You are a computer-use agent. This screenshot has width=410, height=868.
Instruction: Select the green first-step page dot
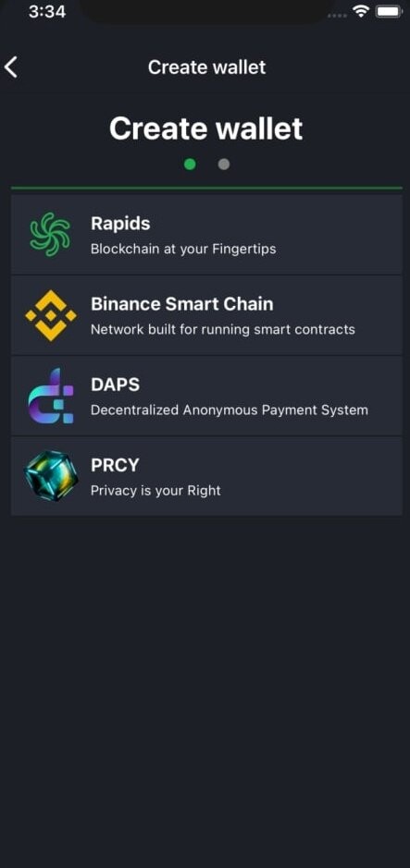coord(190,164)
